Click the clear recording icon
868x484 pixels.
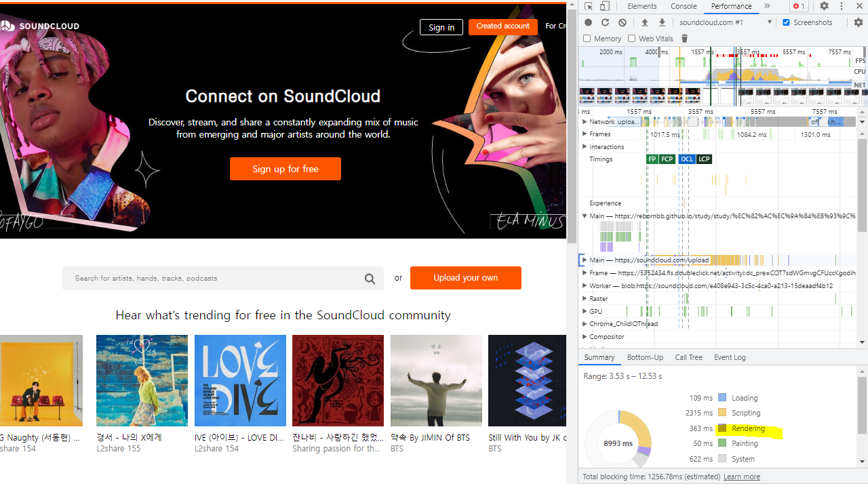click(x=623, y=22)
